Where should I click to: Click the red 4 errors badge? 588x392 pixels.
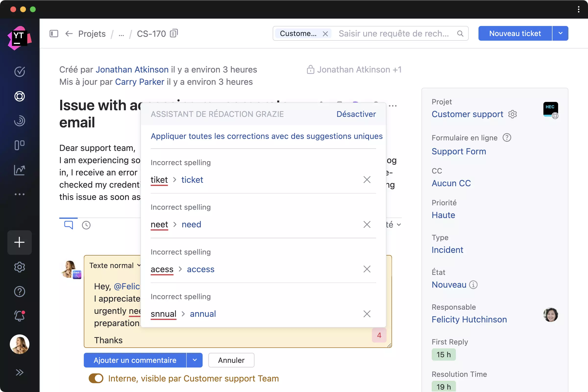(379, 335)
